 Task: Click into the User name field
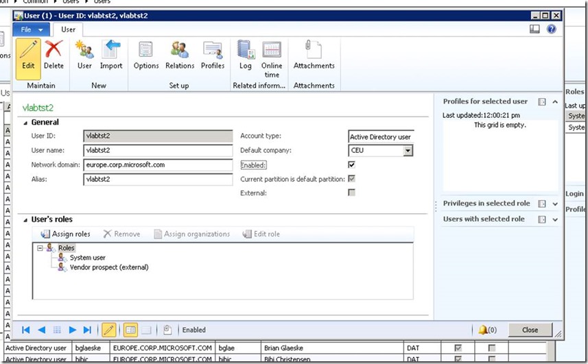158,150
